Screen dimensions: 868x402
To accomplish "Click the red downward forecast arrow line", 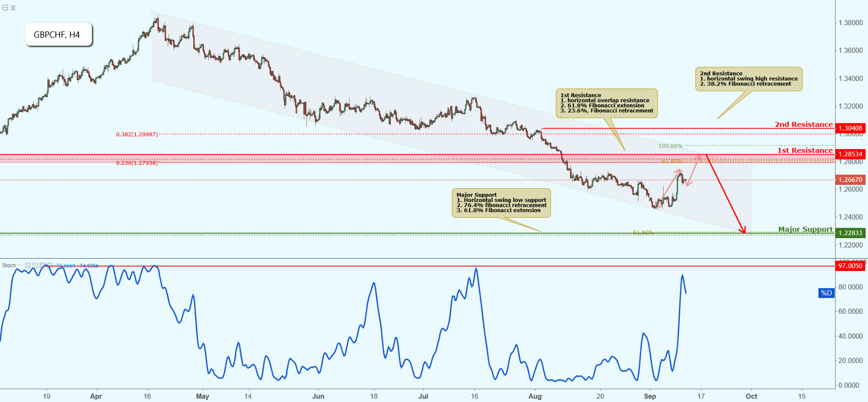I will (726, 194).
